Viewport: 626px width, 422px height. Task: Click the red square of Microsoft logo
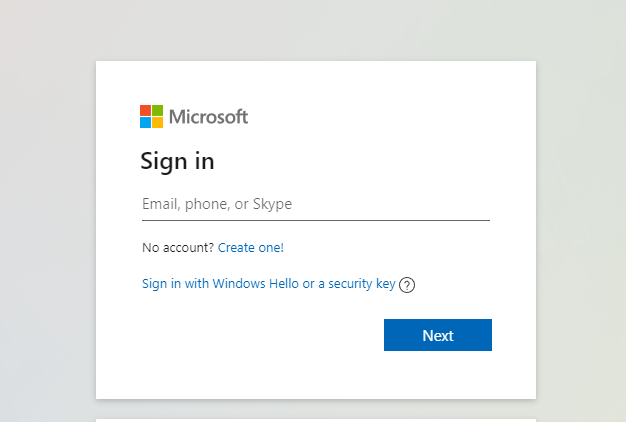coord(145,111)
